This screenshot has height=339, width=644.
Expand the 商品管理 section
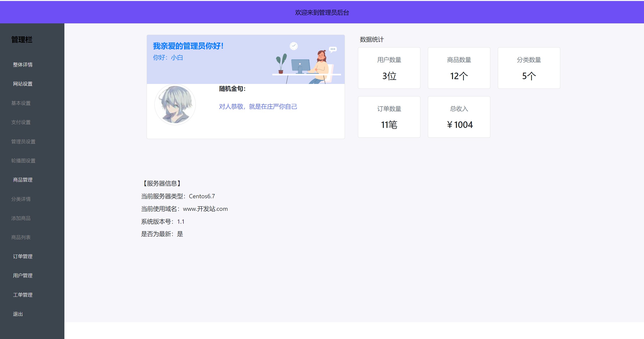pos(22,180)
